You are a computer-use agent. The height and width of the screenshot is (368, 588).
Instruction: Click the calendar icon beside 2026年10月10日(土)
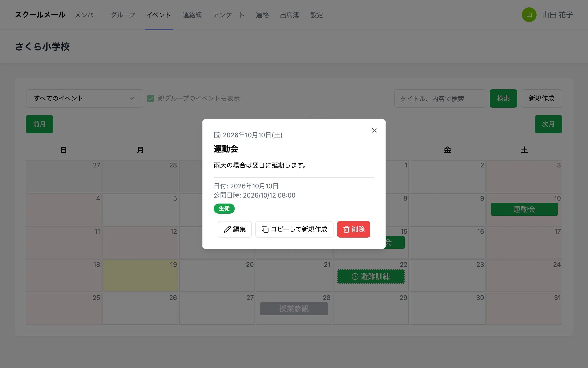tap(217, 135)
